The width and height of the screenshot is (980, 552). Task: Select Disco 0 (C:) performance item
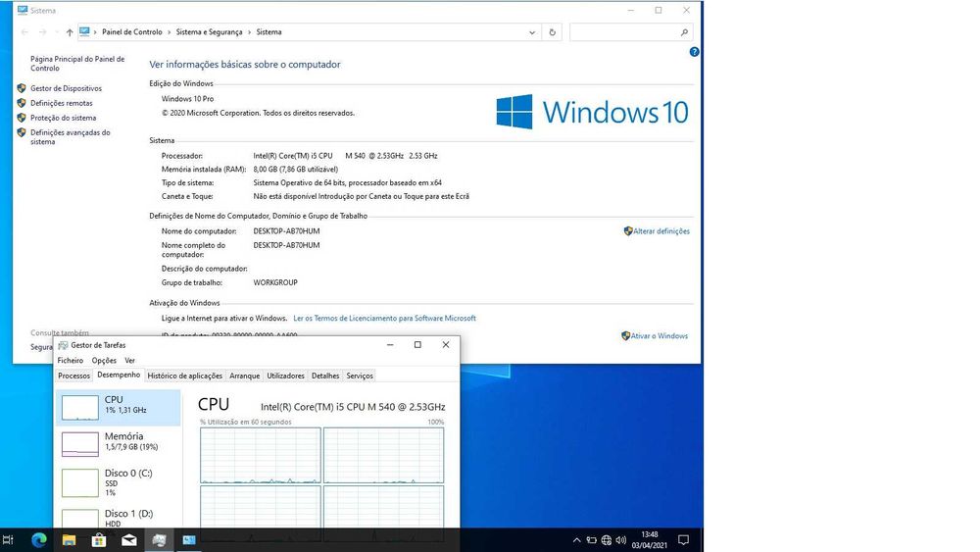119,482
